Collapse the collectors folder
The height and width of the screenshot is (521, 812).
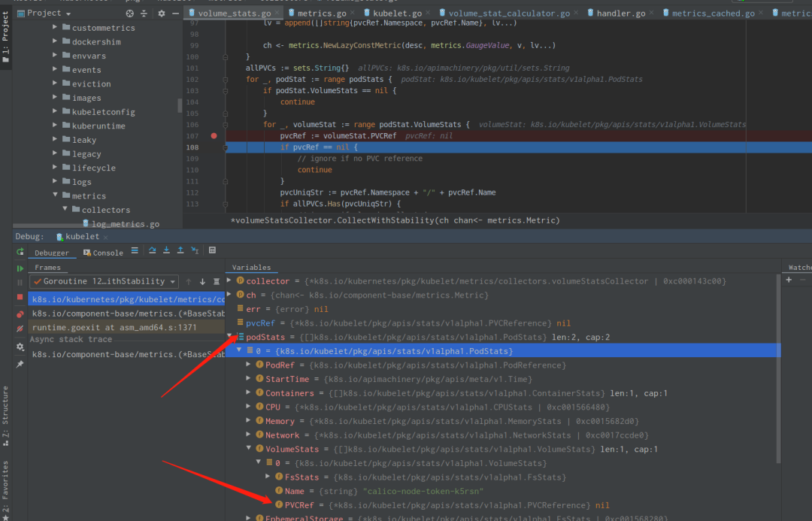coord(65,209)
